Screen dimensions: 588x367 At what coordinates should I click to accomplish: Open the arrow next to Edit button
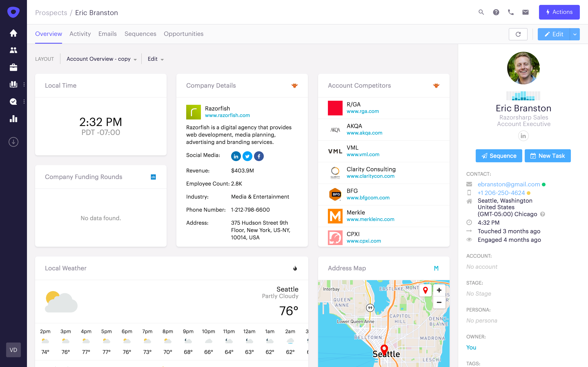point(575,34)
